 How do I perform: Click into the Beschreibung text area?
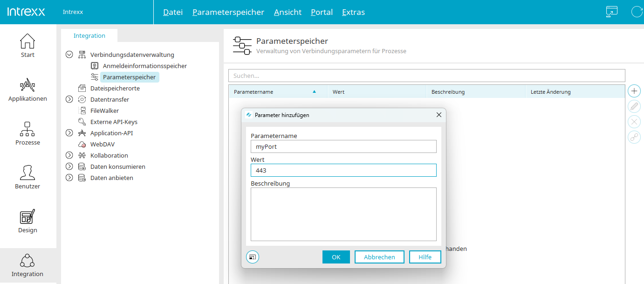click(x=343, y=214)
